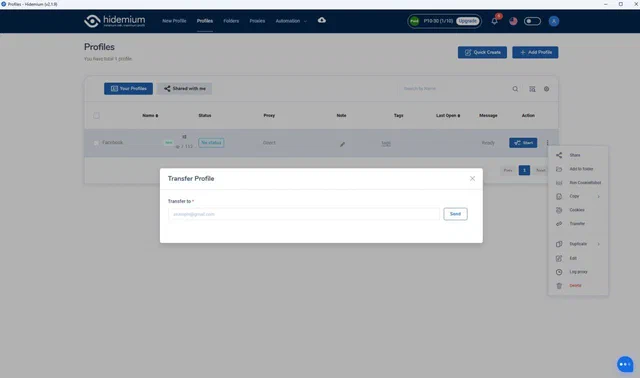Expand the Automation dropdown menu
The height and width of the screenshot is (378, 640).
[x=291, y=21]
